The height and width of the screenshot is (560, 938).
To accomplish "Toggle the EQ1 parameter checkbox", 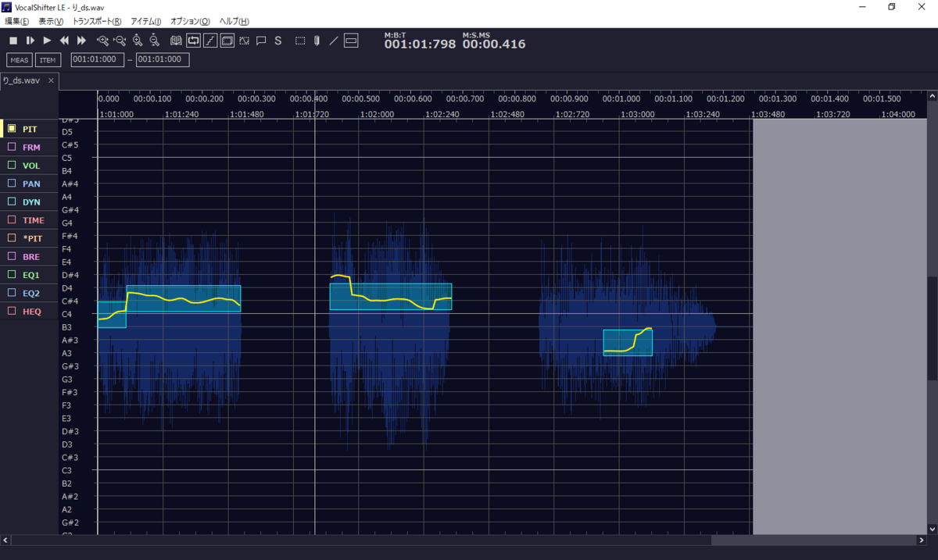I will (12, 274).
